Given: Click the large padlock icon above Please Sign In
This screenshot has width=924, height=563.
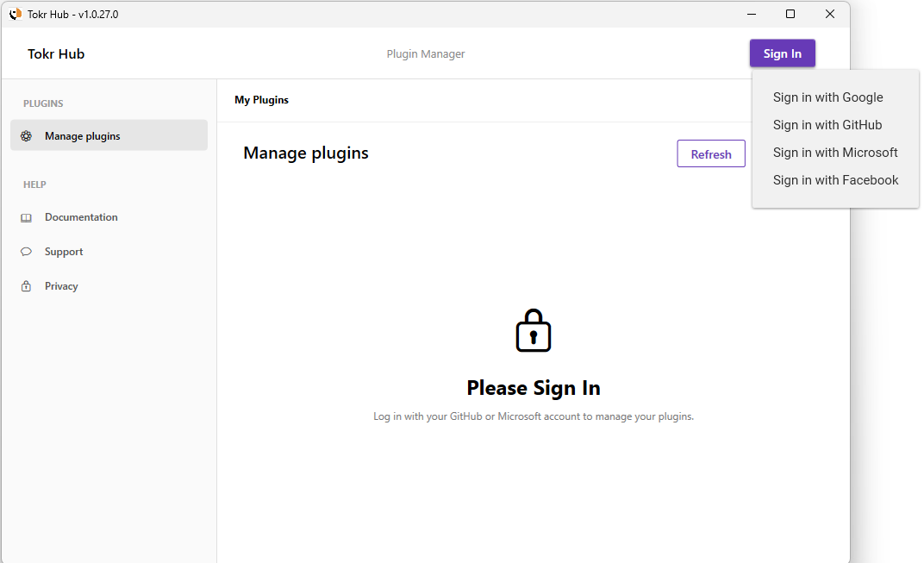Looking at the screenshot, I should [x=533, y=329].
